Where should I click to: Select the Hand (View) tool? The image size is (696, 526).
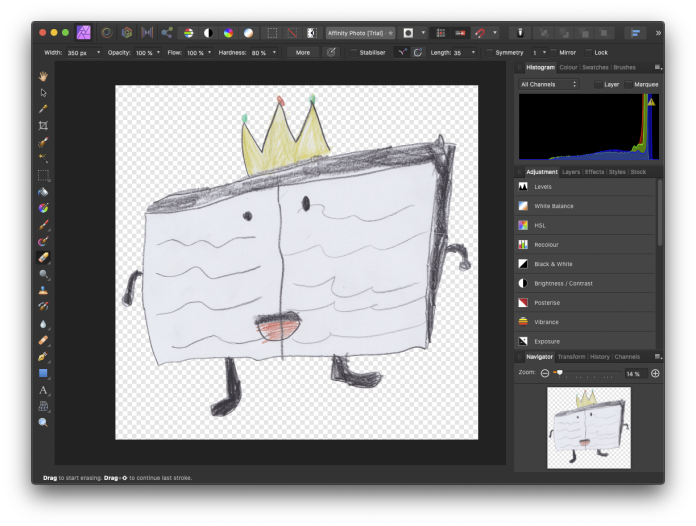43,76
